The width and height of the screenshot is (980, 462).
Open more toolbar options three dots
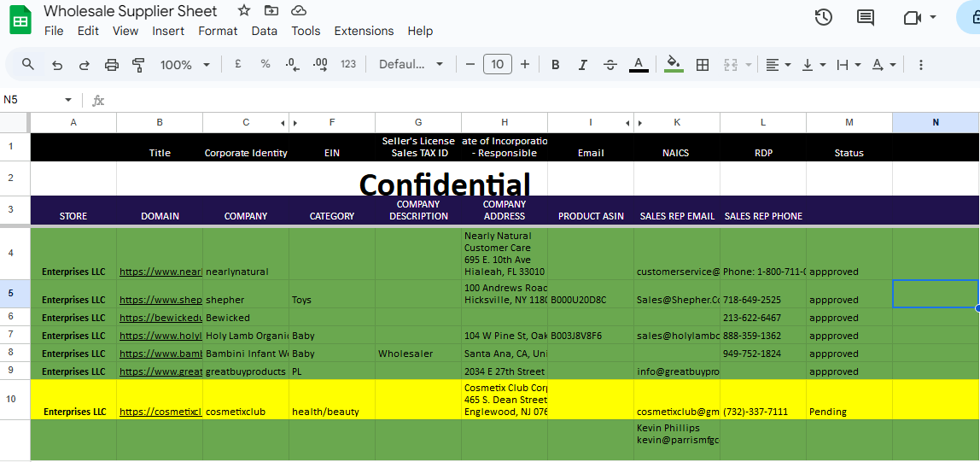point(920,64)
